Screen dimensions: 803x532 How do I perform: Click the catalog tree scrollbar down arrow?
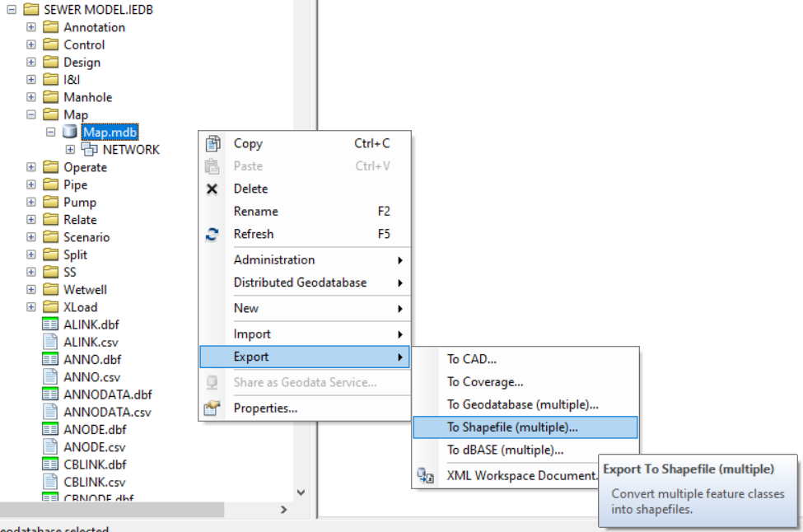tap(301, 491)
